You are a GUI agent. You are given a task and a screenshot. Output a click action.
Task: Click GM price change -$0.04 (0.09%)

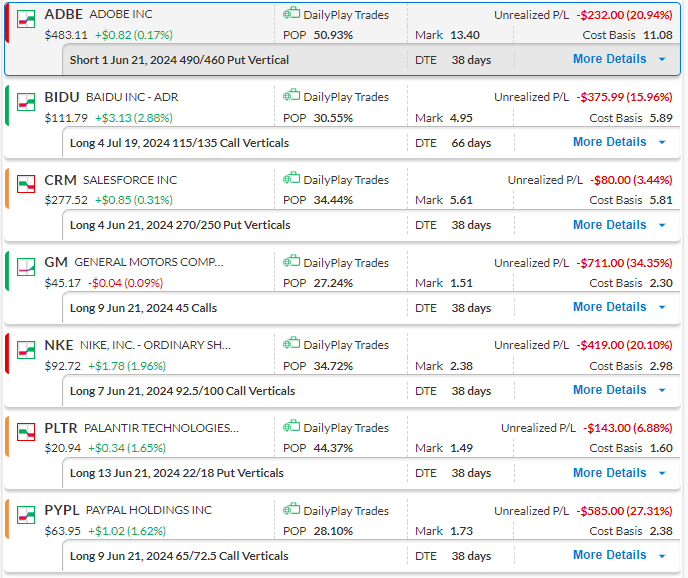(125, 283)
